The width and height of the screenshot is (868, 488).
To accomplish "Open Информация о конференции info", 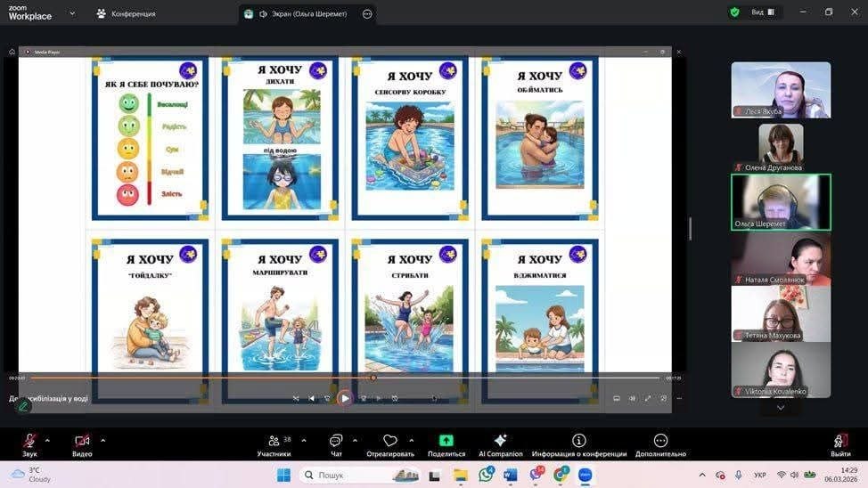I will tap(578, 443).
